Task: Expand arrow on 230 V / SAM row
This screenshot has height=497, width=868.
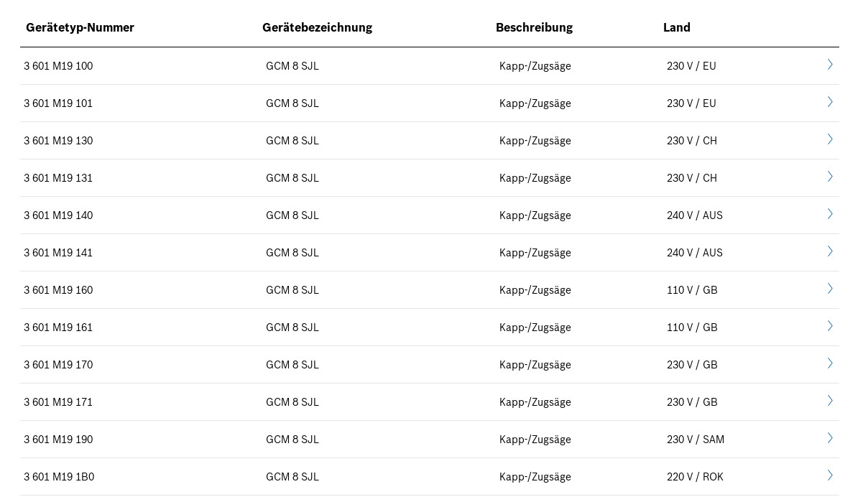Action: (x=830, y=438)
